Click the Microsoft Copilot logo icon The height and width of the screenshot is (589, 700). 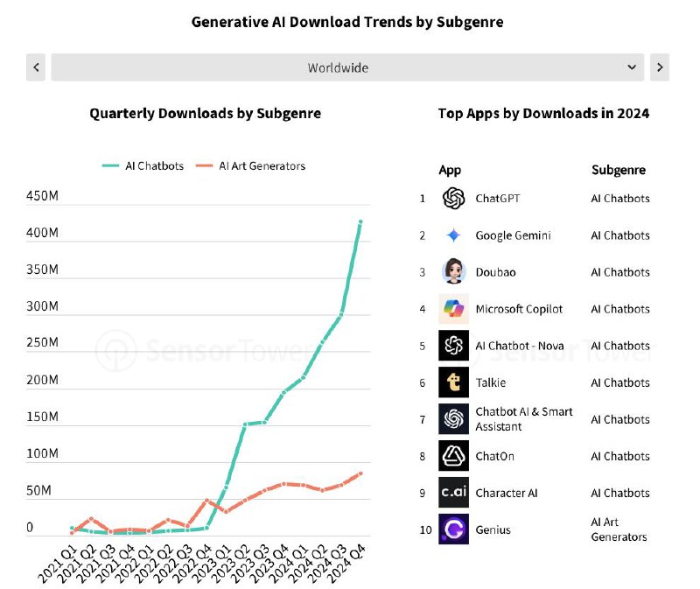(453, 309)
